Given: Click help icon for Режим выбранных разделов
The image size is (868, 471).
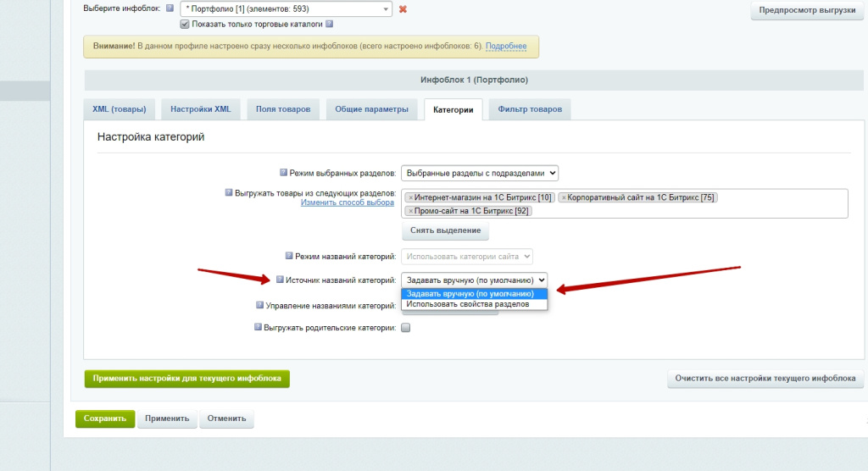Looking at the screenshot, I should tap(283, 173).
